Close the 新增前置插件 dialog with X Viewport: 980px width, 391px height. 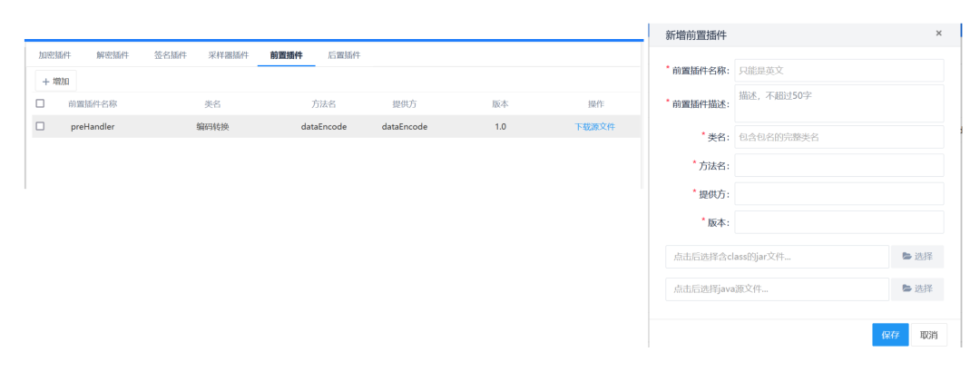tap(938, 34)
